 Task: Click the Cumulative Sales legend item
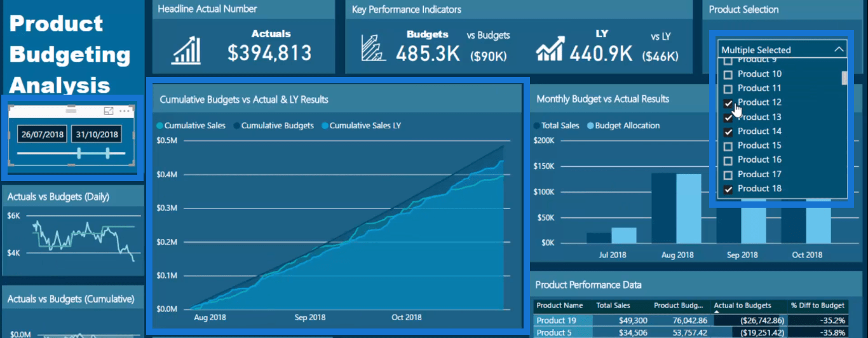[191, 126]
